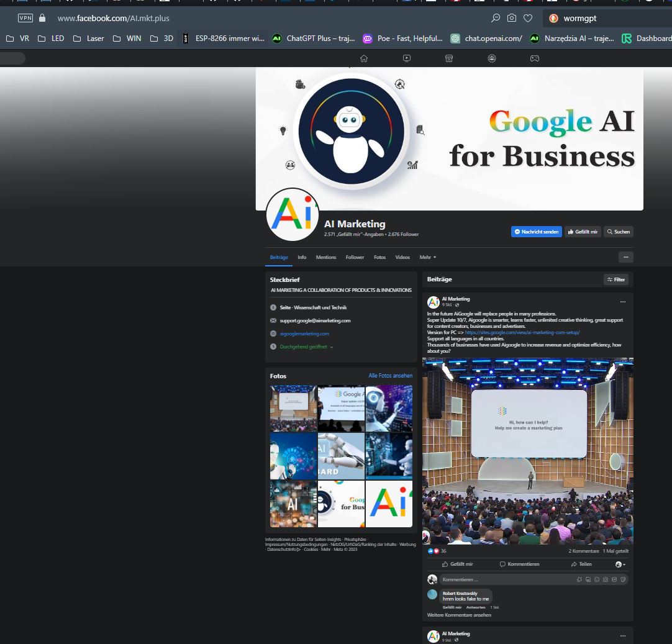Click the GIF icon in comment box
The width and height of the screenshot is (672, 644).
[614, 579]
